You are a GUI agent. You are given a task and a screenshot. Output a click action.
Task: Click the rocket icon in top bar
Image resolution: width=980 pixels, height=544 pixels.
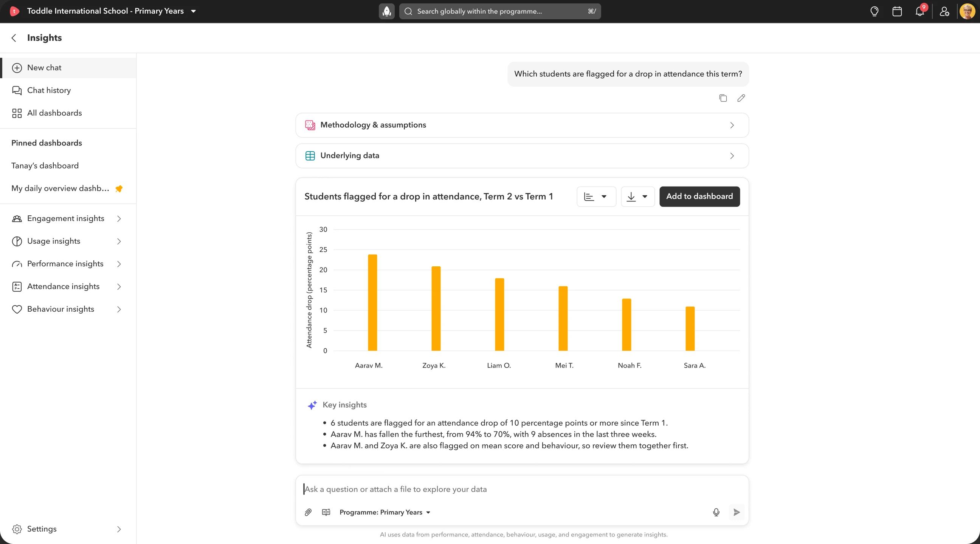(x=386, y=11)
